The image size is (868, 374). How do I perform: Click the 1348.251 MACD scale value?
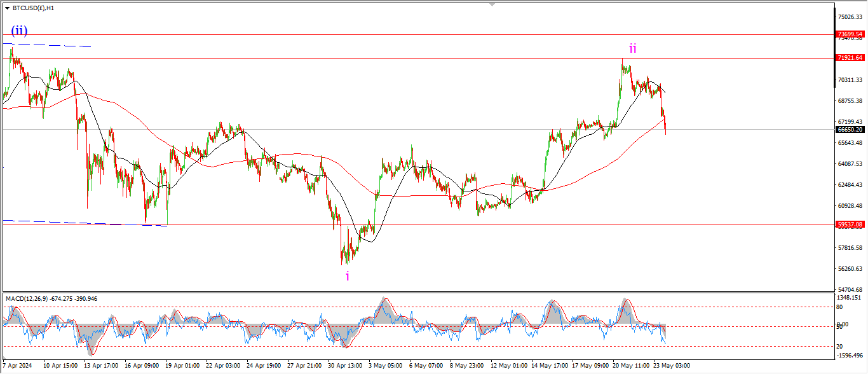click(850, 297)
